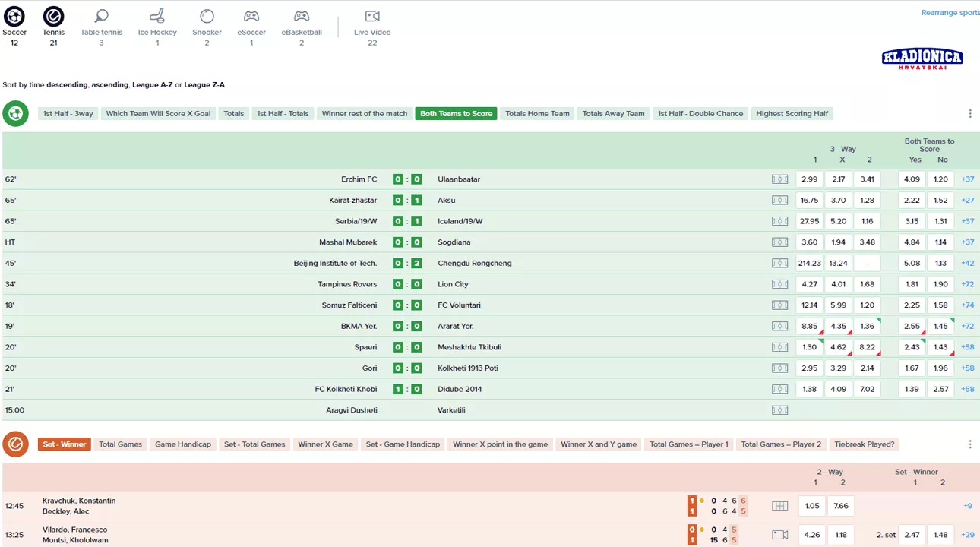Expand +72 more markets for Tampines Rovers
The width and height of the screenshot is (980, 547).
(x=968, y=284)
